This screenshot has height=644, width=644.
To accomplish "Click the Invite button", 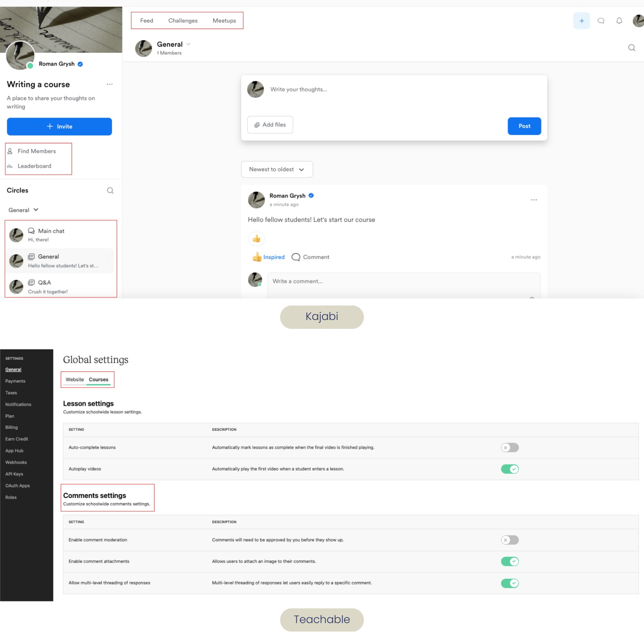I will (59, 126).
